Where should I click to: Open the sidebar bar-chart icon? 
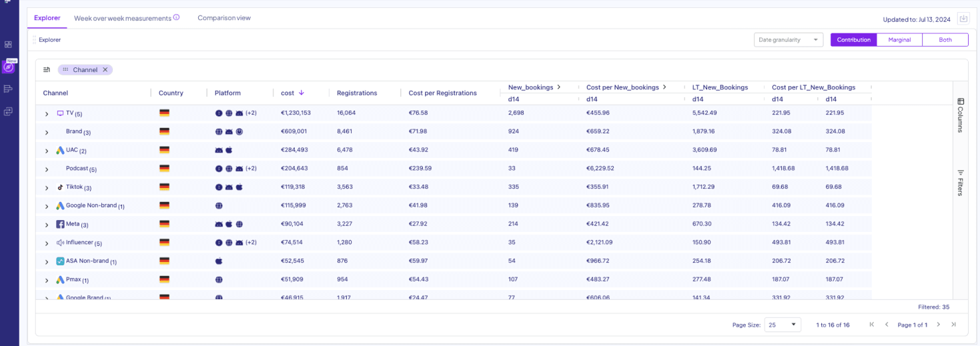coord(9,89)
